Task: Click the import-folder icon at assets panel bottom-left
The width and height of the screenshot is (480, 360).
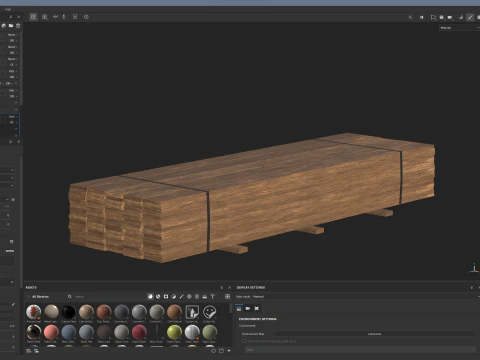Action: point(36,351)
